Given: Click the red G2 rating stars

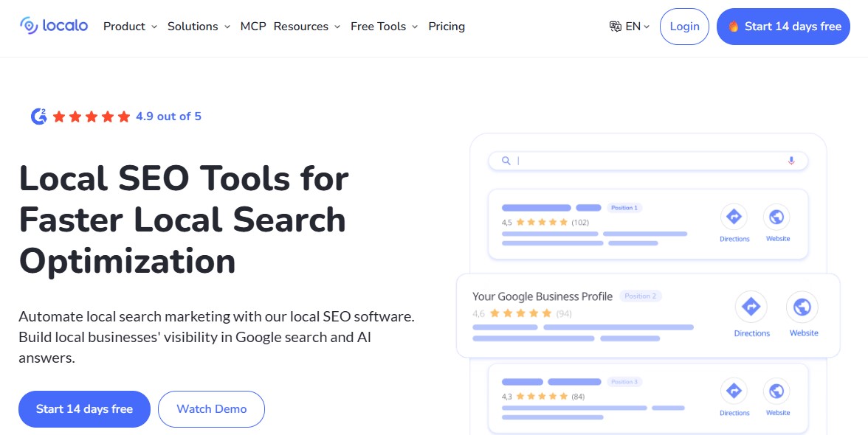Looking at the screenshot, I should pyautogui.click(x=92, y=116).
